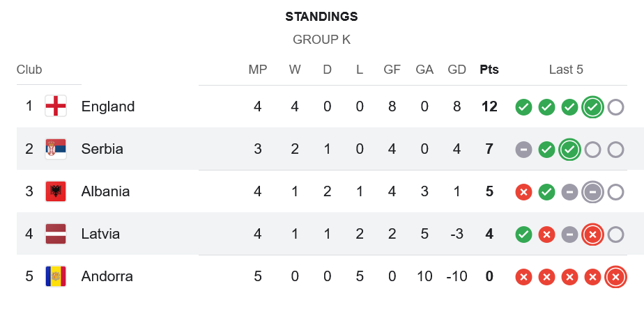Open the England team link

[108, 106]
